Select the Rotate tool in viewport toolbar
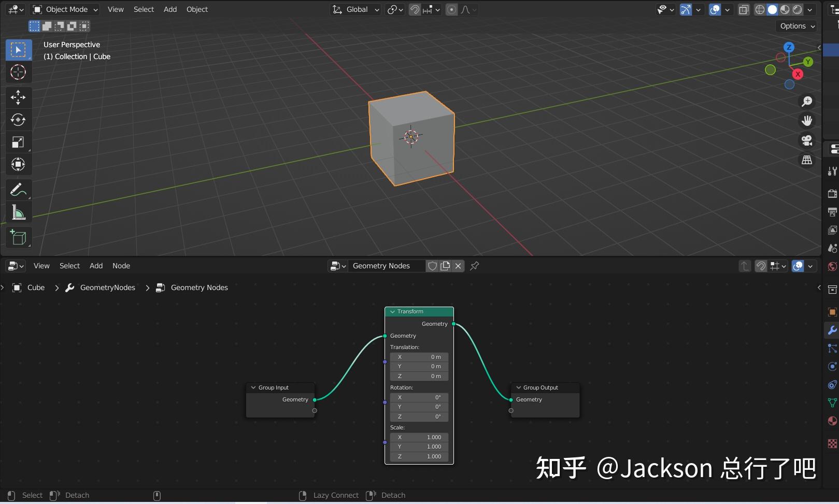The width and height of the screenshot is (839, 504). point(18,120)
